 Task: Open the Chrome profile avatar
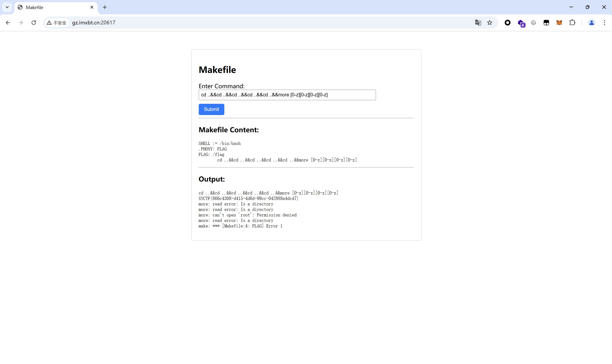[x=591, y=22]
